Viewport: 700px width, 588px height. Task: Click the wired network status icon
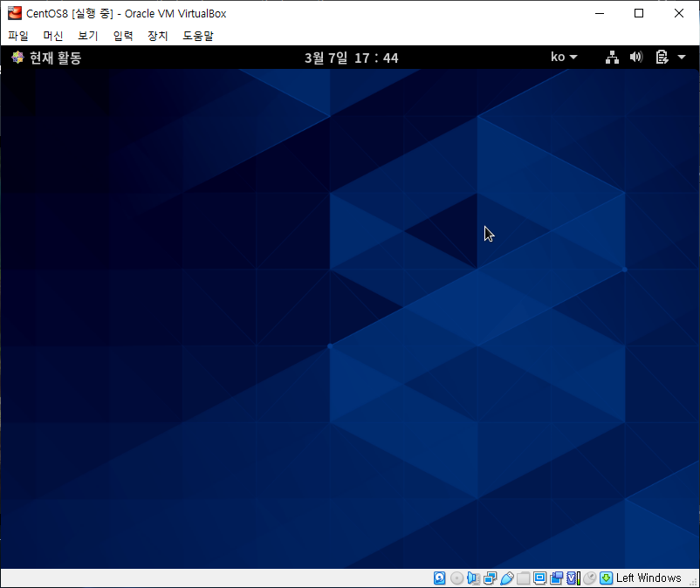pyautogui.click(x=612, y=57)
